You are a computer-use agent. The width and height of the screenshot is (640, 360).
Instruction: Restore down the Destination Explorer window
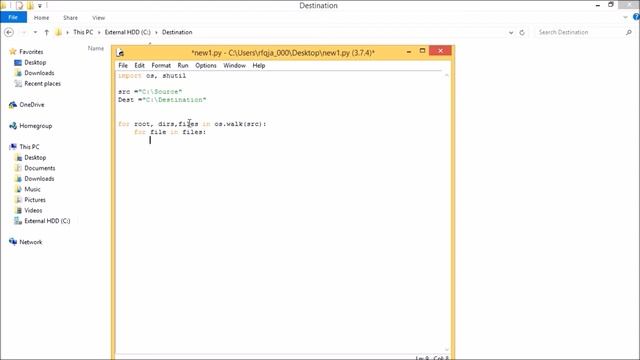pyautogui.click(x=611, y=5)
